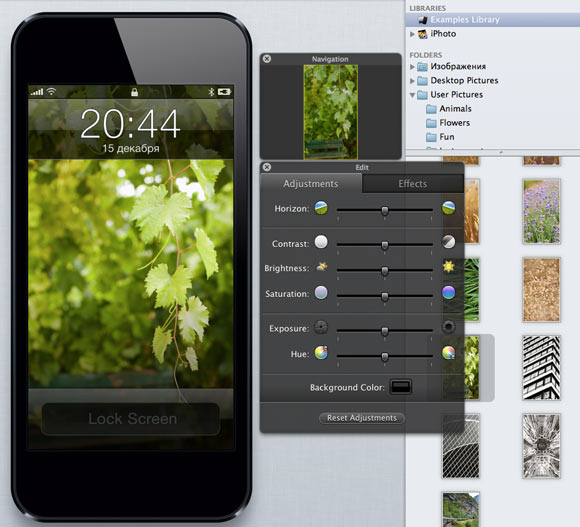The height and width of the screenshot is (527, 580).
Task: Click the brighter sun icon
Action: click(x=448, y=266)
